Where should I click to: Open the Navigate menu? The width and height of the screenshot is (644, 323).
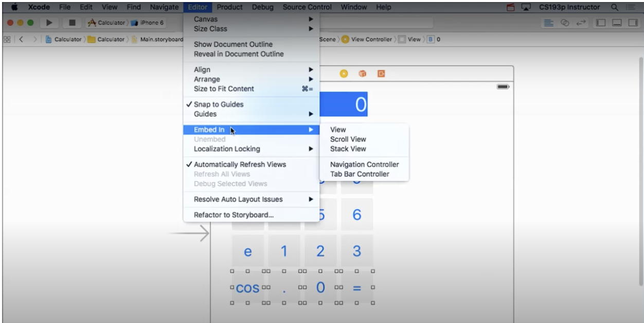point(164,7)
